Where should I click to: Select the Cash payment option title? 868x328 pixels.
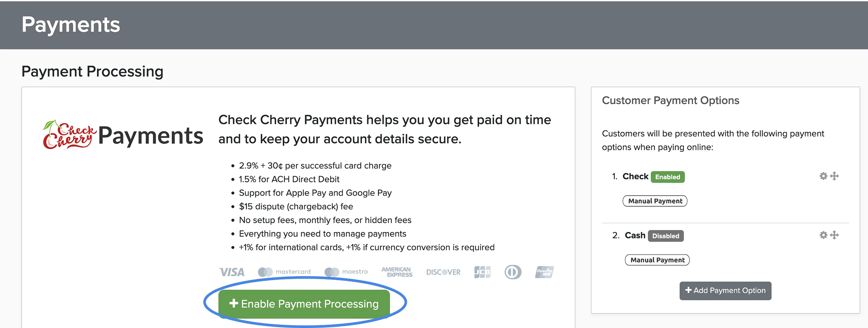pos(635,235)
